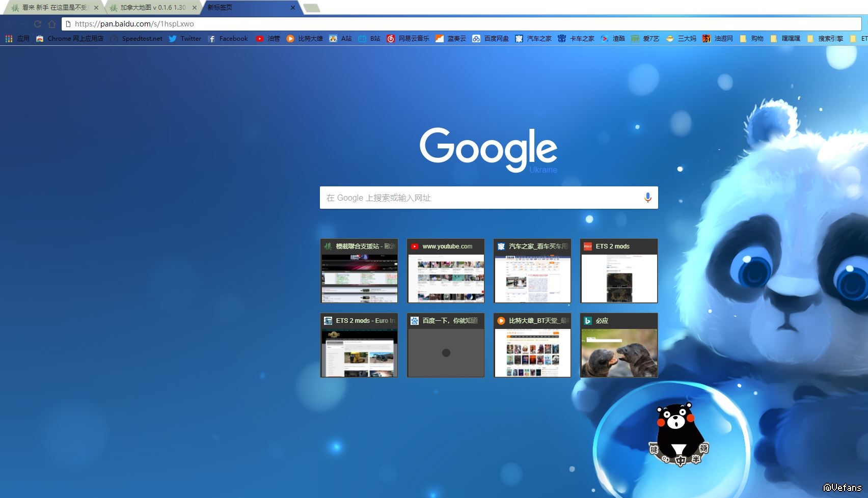Open the ETS 2 mods - Euro tile

(x=359, y=345)
